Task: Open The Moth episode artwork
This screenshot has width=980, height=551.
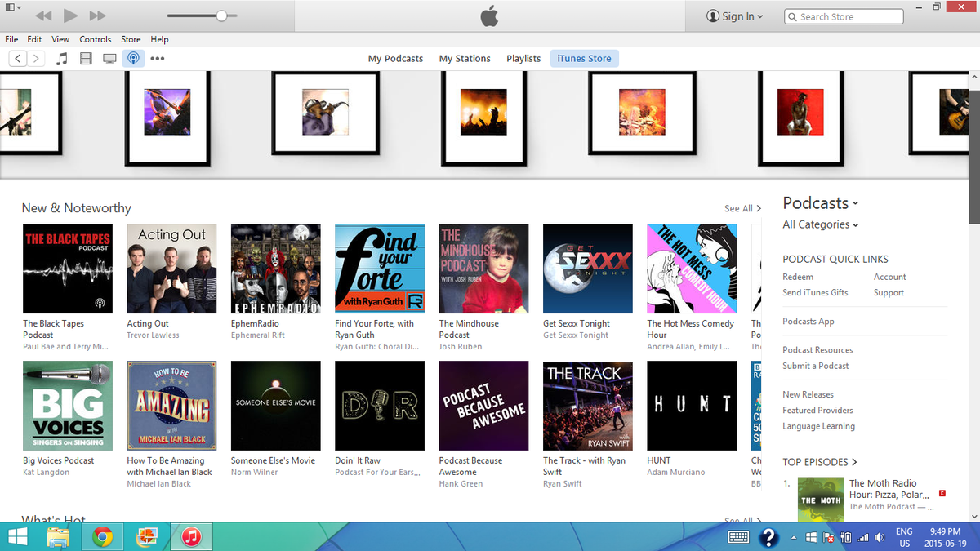Action: 820,499
